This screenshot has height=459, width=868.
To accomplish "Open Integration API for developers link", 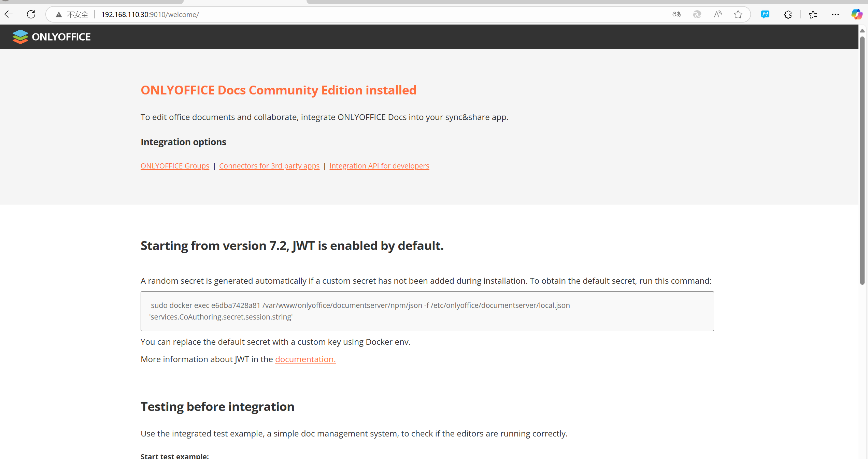I will [379, 166].
